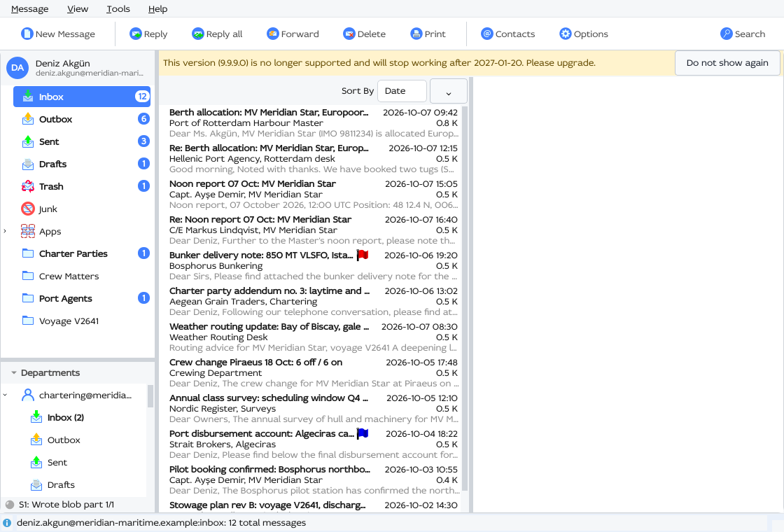Click the Print button
This screenshot has width=784, height=532.
tap(428, 34)
